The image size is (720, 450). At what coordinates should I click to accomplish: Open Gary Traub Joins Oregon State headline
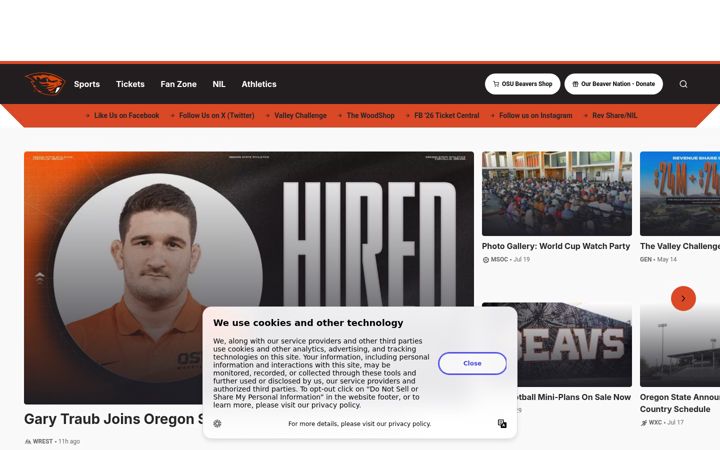pos(113,419)
